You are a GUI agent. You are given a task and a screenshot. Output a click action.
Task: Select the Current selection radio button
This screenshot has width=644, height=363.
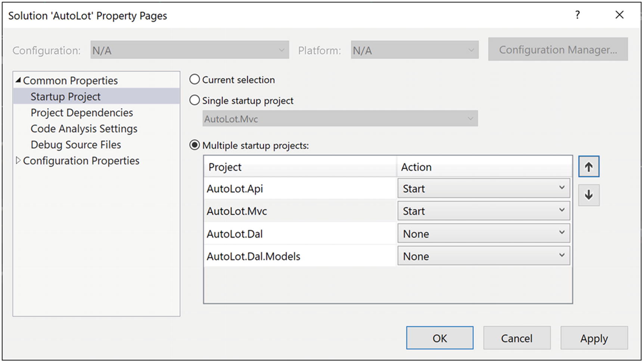[195, 80]
